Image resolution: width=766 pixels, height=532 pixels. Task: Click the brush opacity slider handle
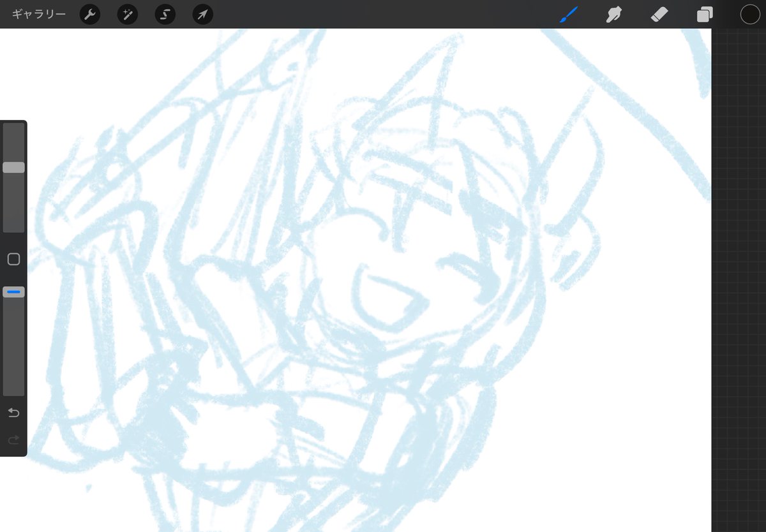(x=13, y=292)
